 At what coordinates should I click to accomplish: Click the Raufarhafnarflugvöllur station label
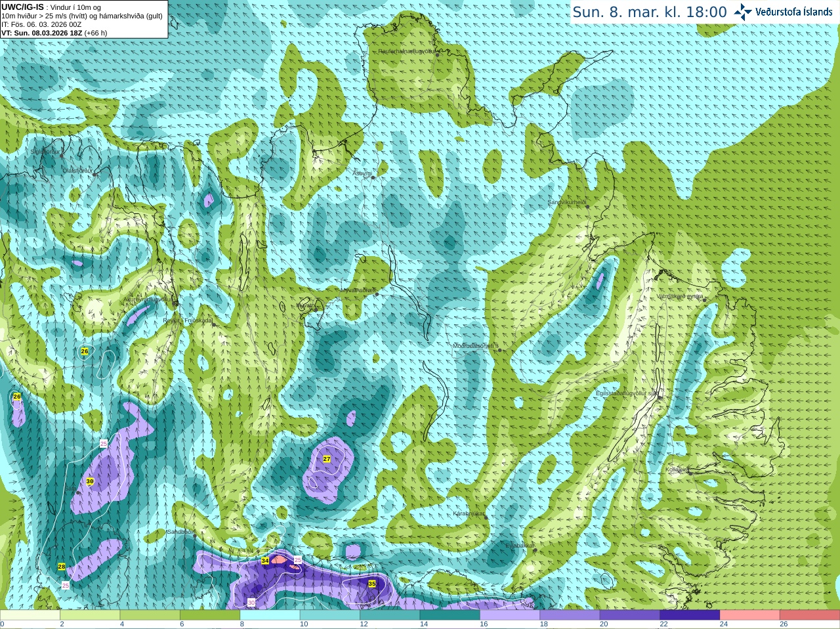point(407,51)
